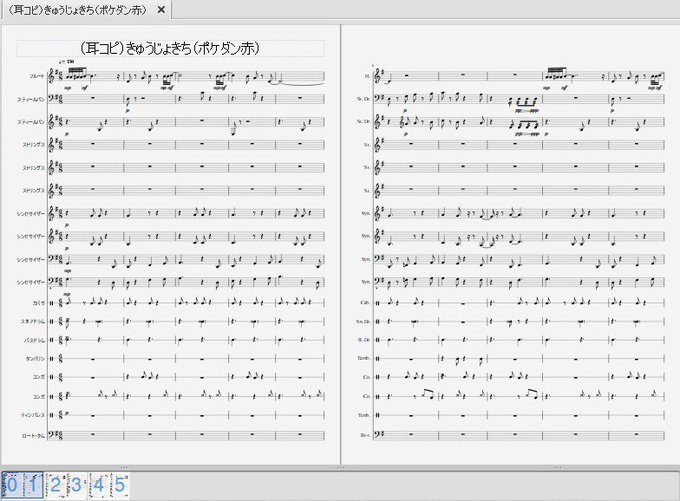Select the ロートタム instrument name
The image size is (680, 501).
coord(33,436)
